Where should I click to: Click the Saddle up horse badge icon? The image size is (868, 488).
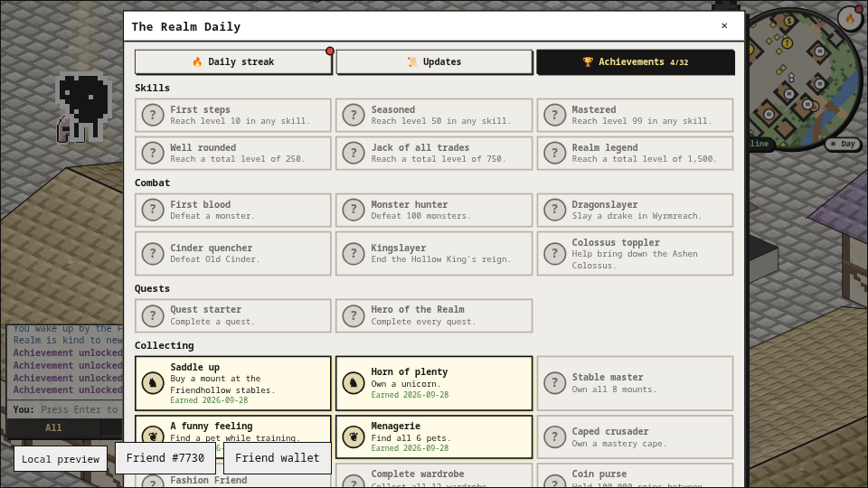153,383
